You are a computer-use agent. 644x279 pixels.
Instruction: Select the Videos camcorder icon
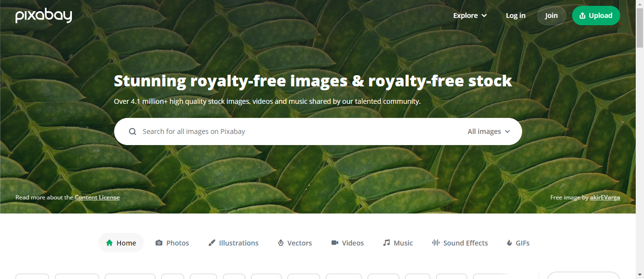click(335, 243)
